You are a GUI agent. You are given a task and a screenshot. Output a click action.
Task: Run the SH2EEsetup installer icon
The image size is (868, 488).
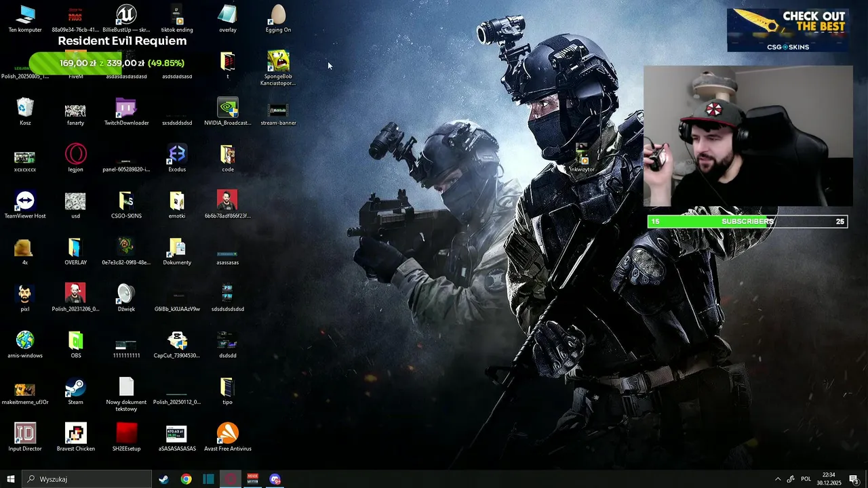[x=126, y=436]
